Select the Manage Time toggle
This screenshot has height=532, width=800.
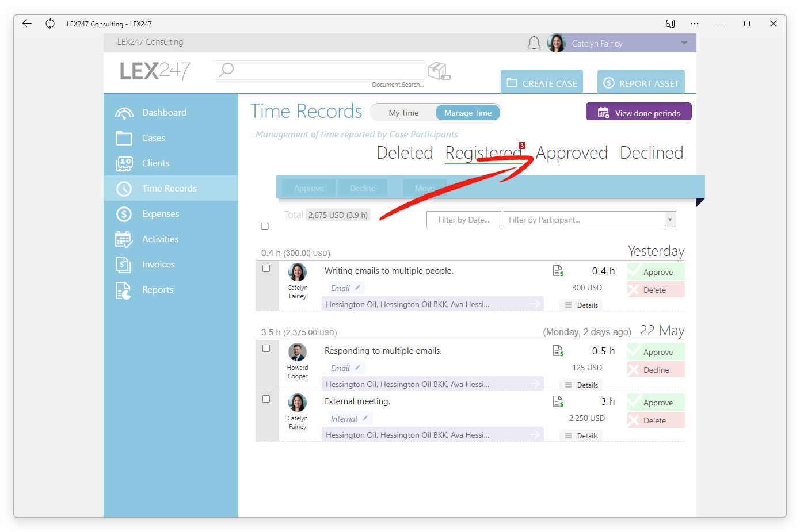click(x=468, y=113)
